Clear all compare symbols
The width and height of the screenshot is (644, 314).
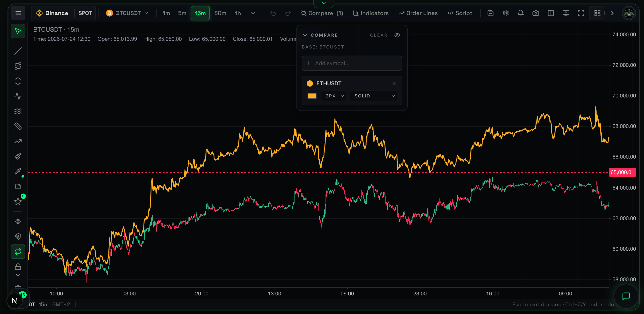pyautogui.click(x=379, y=35)
